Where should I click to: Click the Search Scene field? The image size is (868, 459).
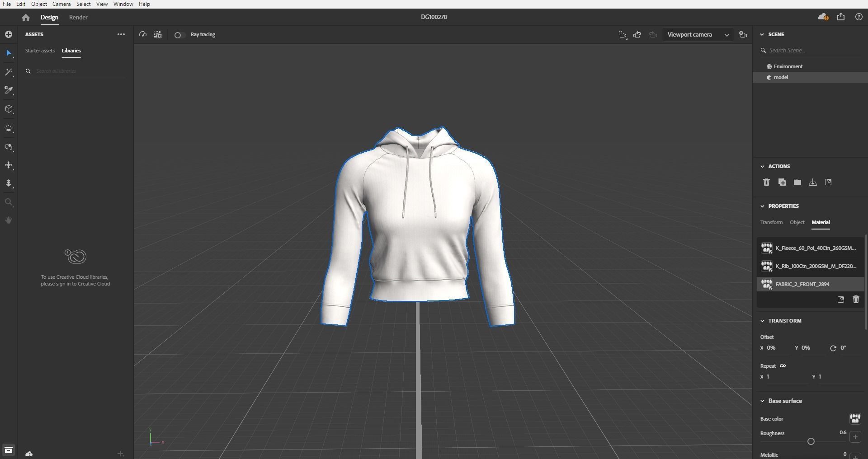[x=810, y=51]
